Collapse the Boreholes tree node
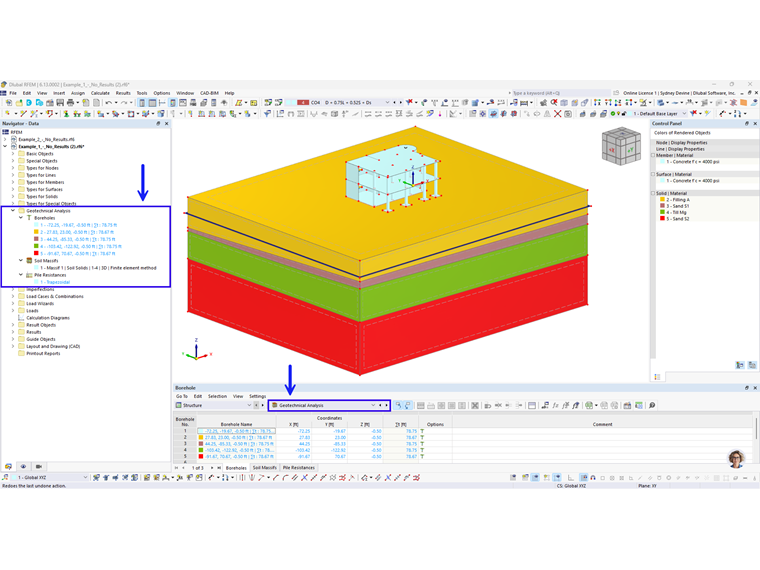 point(21,218)
